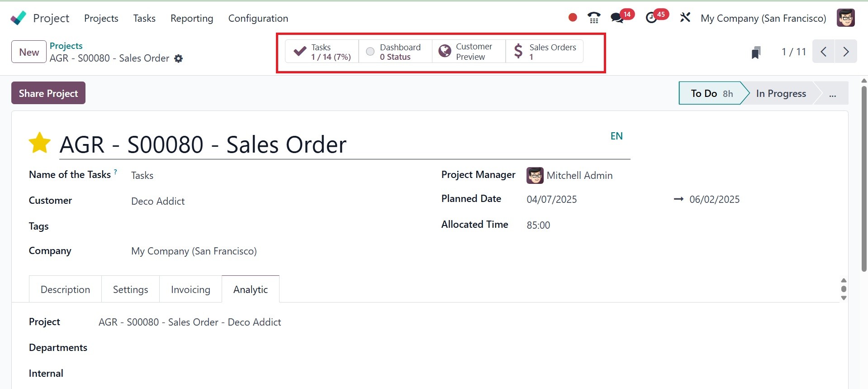The width and height of the screenshot is (868, 389).
Task: Click the Share Project button
Action: pos(48,93)
